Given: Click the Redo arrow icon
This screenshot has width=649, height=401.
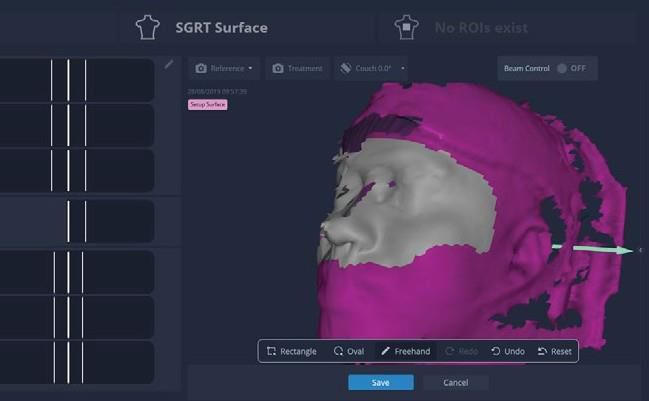Looking at the screenshot, I should (449, 351).
